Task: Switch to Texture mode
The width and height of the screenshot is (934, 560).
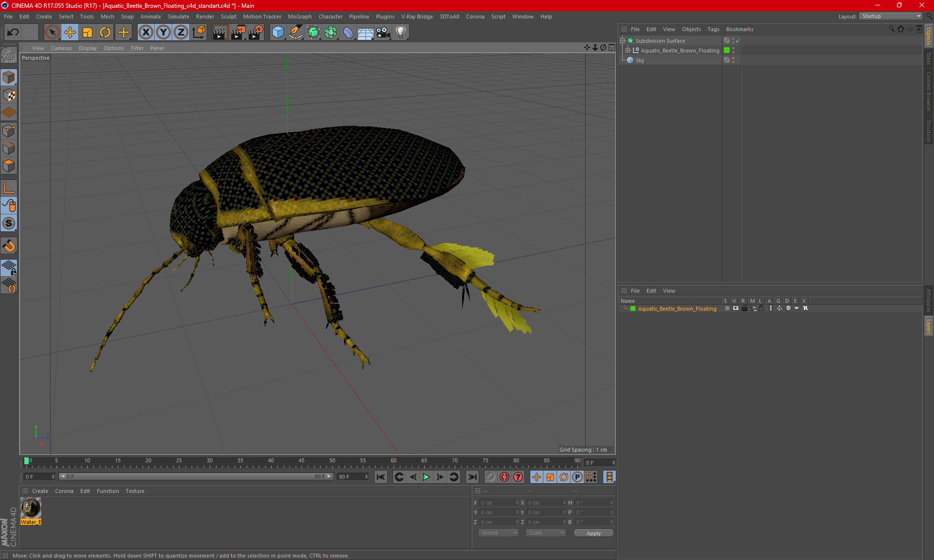Action: [9, 95]
